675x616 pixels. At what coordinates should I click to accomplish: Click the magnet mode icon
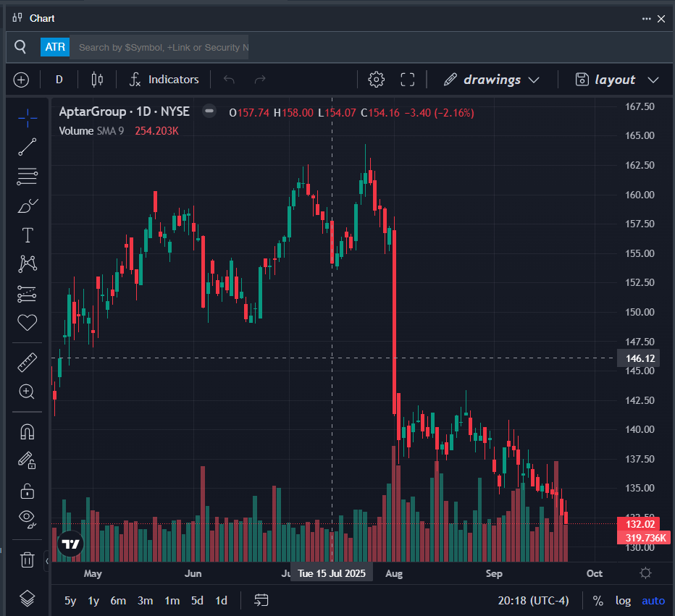tap(27, 432)
